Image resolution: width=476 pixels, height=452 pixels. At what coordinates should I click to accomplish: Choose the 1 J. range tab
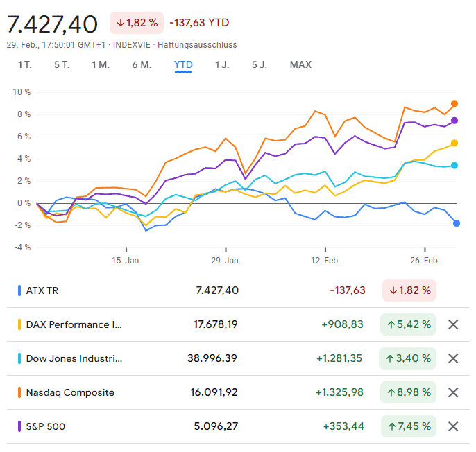click(x=222, y=64)
